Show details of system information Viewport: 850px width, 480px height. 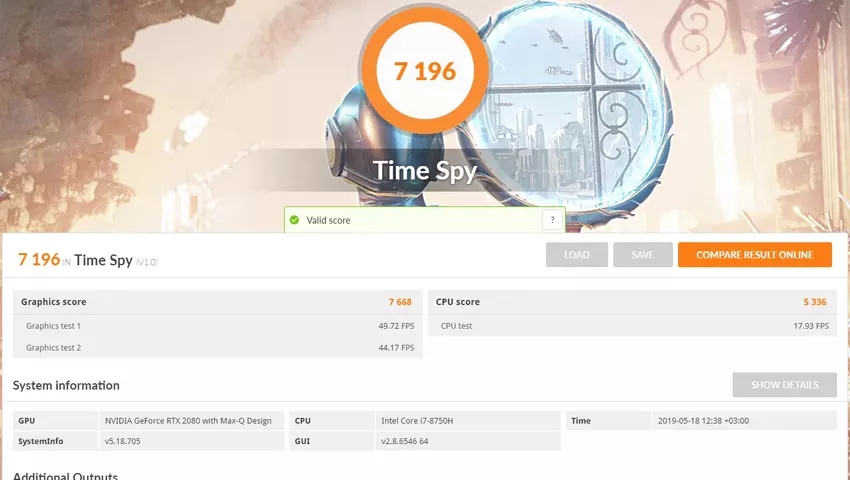coord(784,385)
